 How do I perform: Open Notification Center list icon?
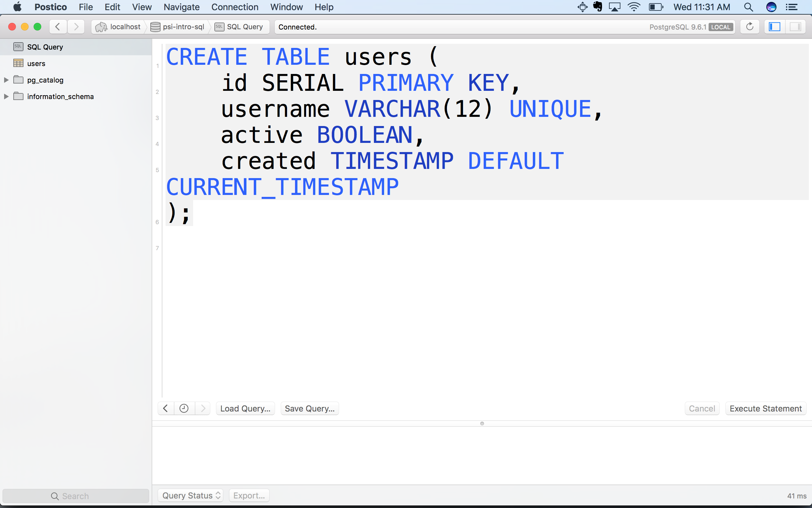tap(791, 7)
